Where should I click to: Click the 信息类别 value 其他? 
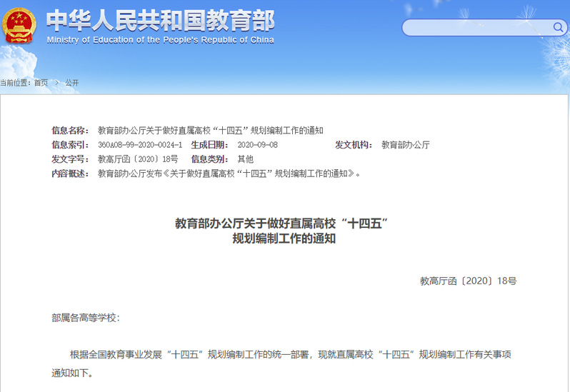point(245,159)
